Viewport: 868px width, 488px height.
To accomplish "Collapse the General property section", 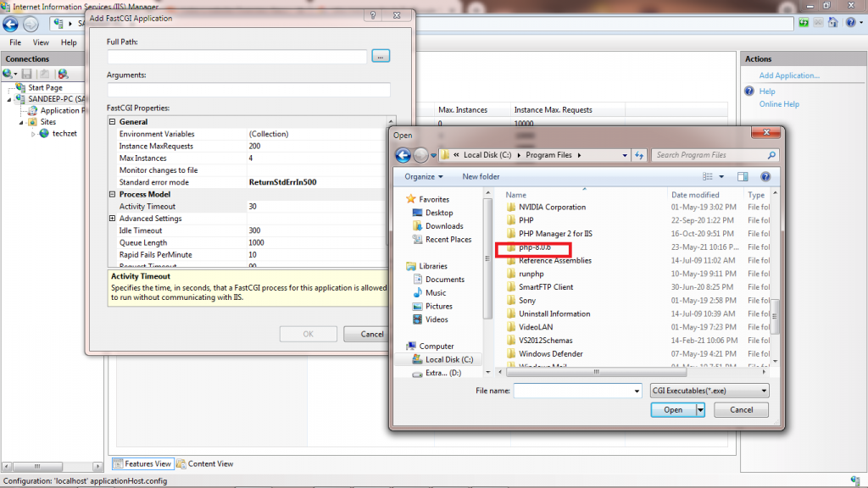I will point(113,122).
